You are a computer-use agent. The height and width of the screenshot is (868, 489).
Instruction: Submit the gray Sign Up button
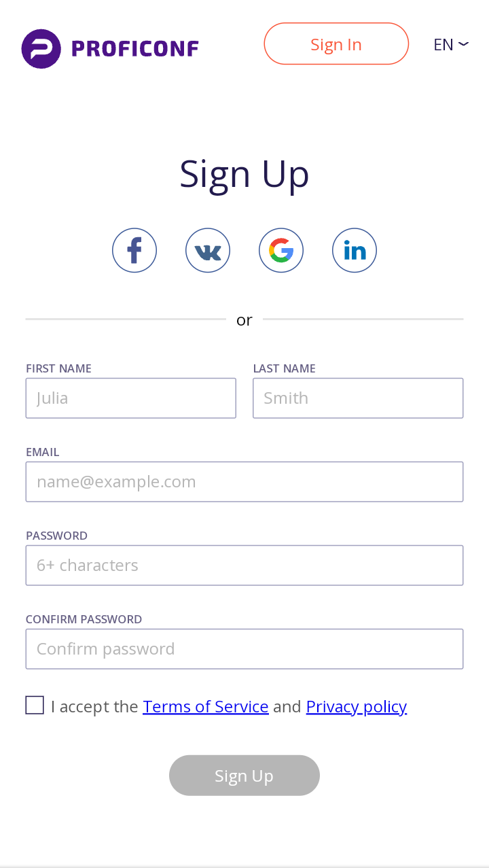click(x=244, y=776)
